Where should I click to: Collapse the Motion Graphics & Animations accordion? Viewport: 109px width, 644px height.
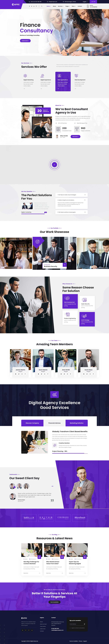pyautogui.click(x=85, y=200)
